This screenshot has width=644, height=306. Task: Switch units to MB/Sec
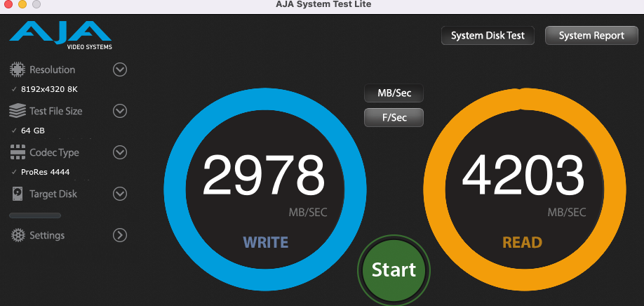(394, 93)
